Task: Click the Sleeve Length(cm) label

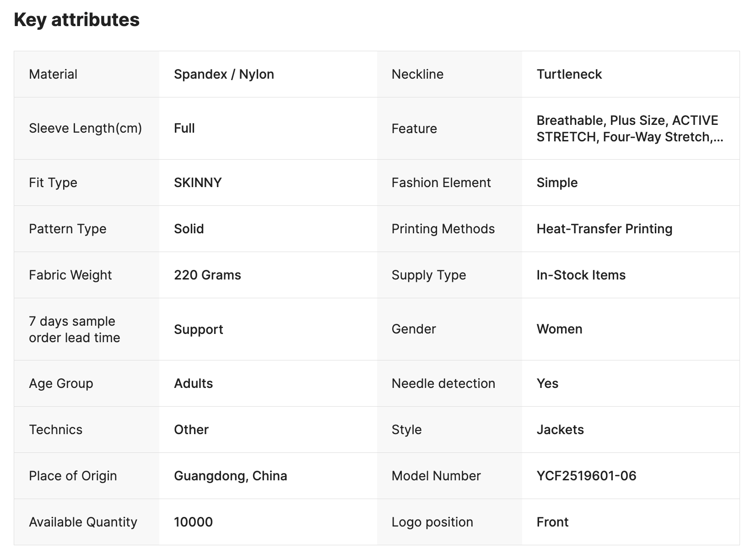Action: click(85, 128)
